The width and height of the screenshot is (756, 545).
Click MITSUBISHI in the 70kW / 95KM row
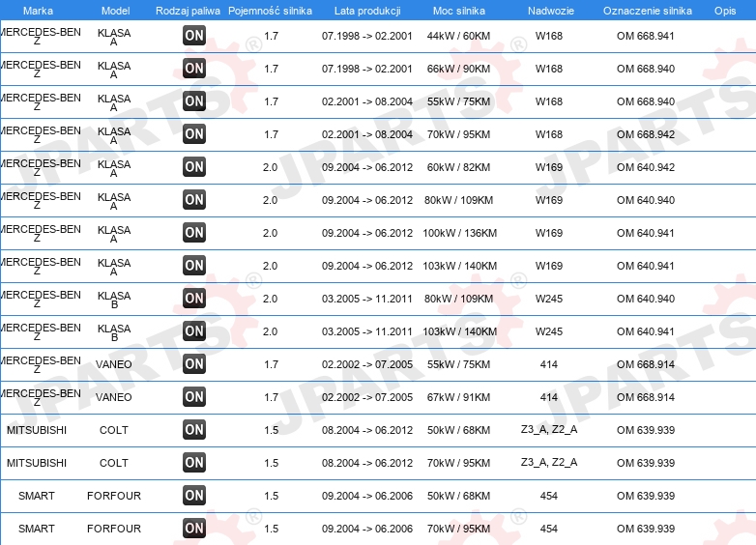click(37, 463)
